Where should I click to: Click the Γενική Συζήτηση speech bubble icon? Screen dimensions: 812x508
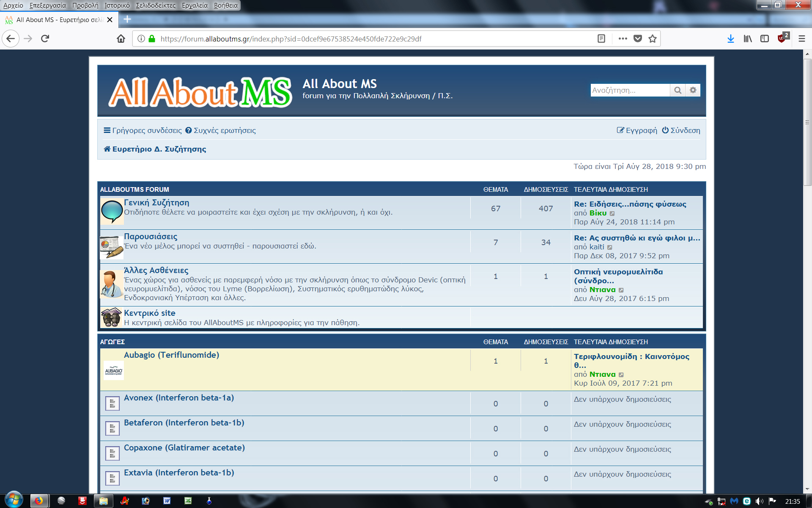(112, 211)
